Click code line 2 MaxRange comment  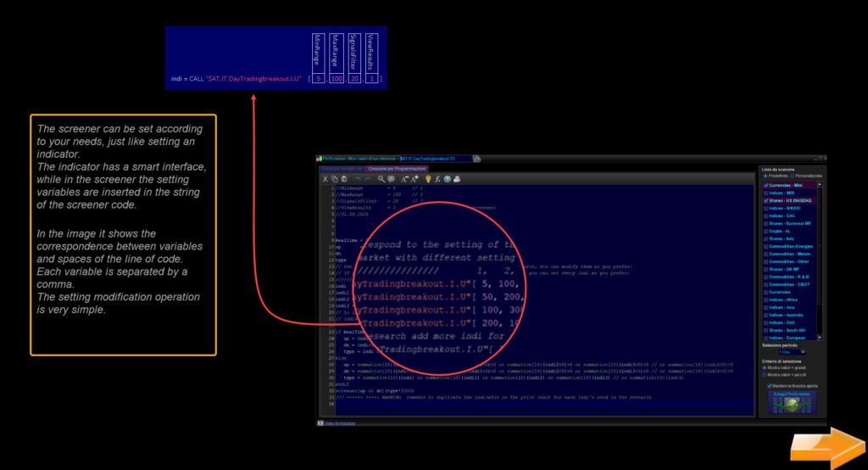(x=380, y=194)
